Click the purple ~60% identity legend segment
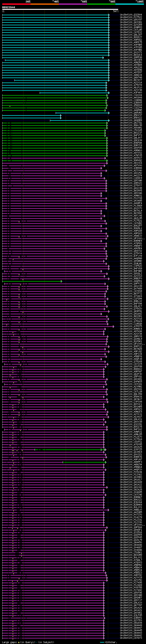 (x=73, y=4)
